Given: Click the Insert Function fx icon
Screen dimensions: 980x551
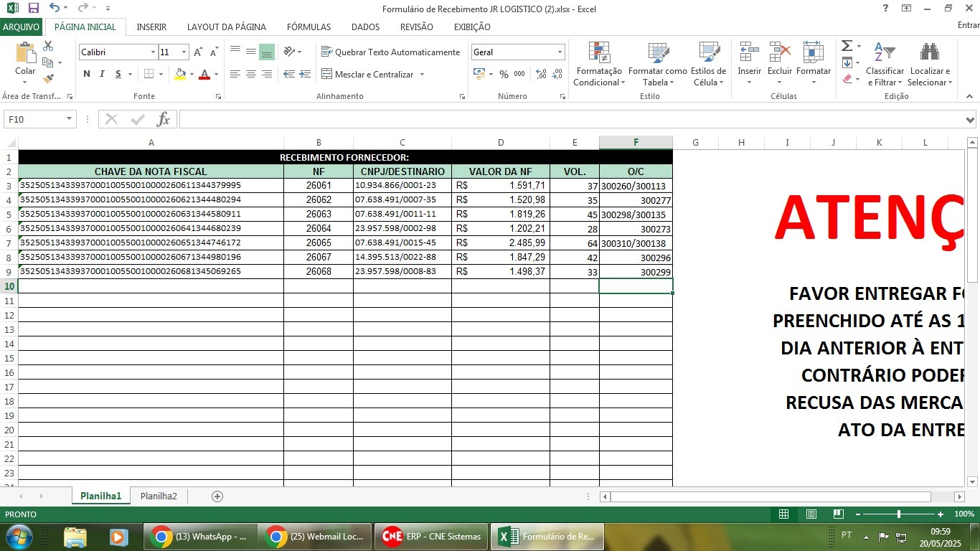Looking at the screenshot, I should 164,119.
